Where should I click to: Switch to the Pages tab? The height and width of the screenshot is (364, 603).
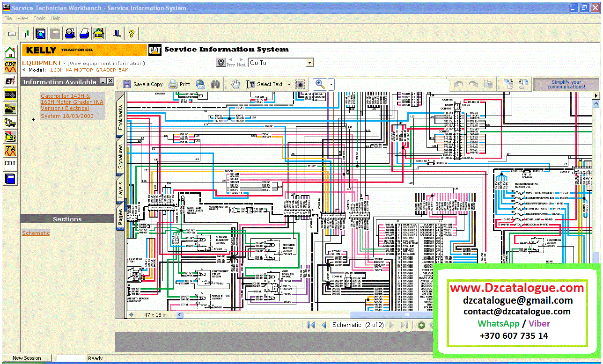120,217
